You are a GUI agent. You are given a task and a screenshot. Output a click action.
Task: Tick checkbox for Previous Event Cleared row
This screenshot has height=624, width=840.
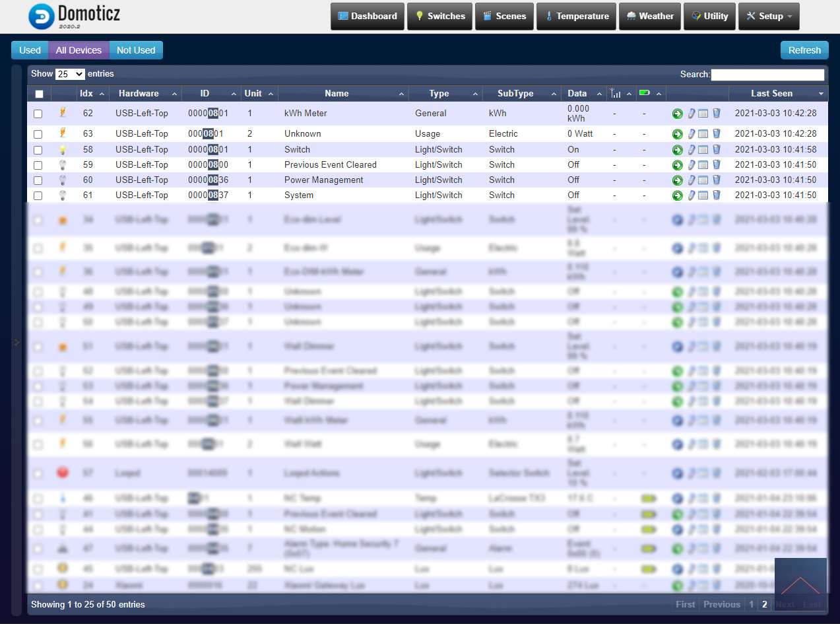click(x=38, y=165)
